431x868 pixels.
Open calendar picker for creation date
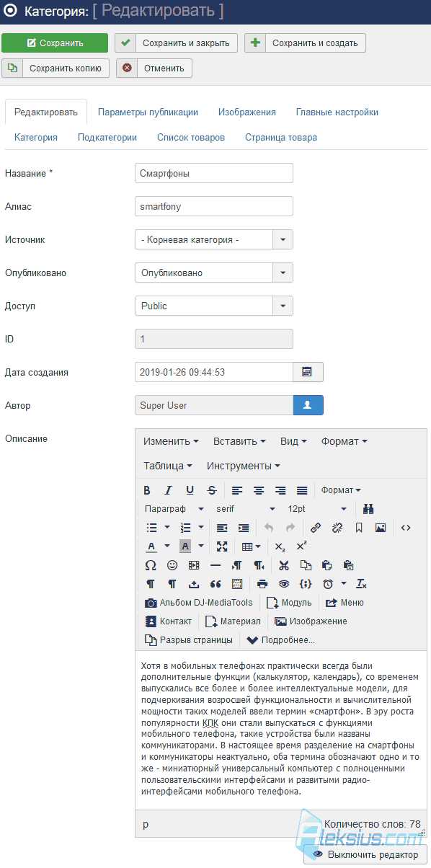(x=307, y=372)
